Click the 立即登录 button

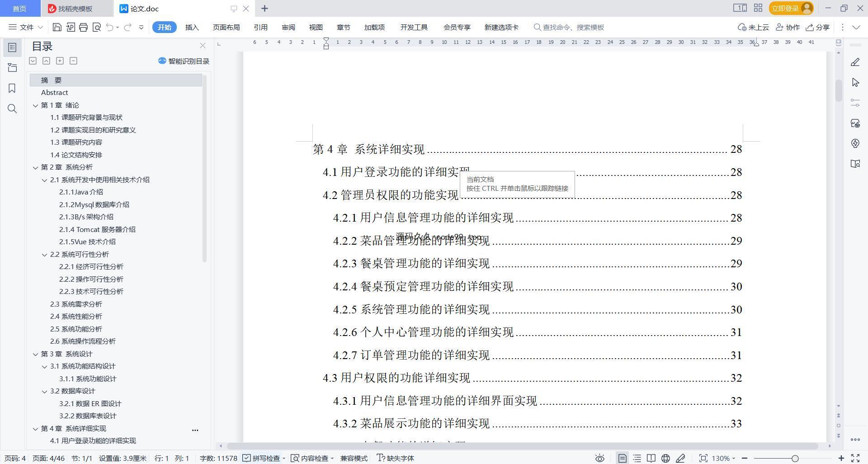pos(791,8)
